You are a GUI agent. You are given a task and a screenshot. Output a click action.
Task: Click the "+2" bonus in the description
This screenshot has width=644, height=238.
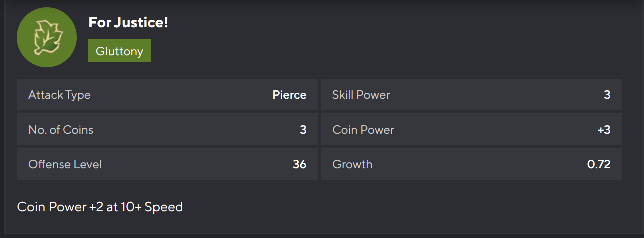(x=96, y=207)
